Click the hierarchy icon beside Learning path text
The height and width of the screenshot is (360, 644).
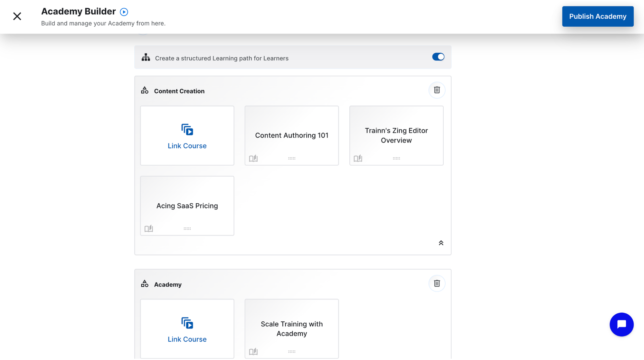point(146,58)
